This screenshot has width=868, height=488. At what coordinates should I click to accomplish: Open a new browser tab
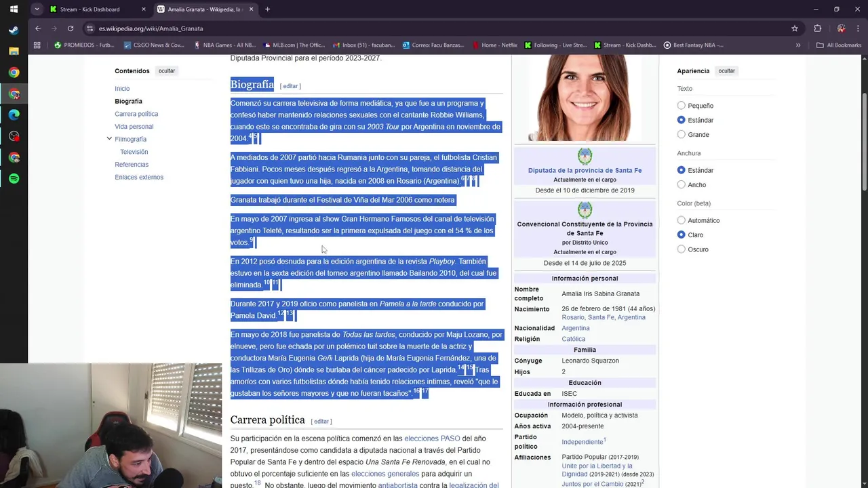click(x=267, y=9)
